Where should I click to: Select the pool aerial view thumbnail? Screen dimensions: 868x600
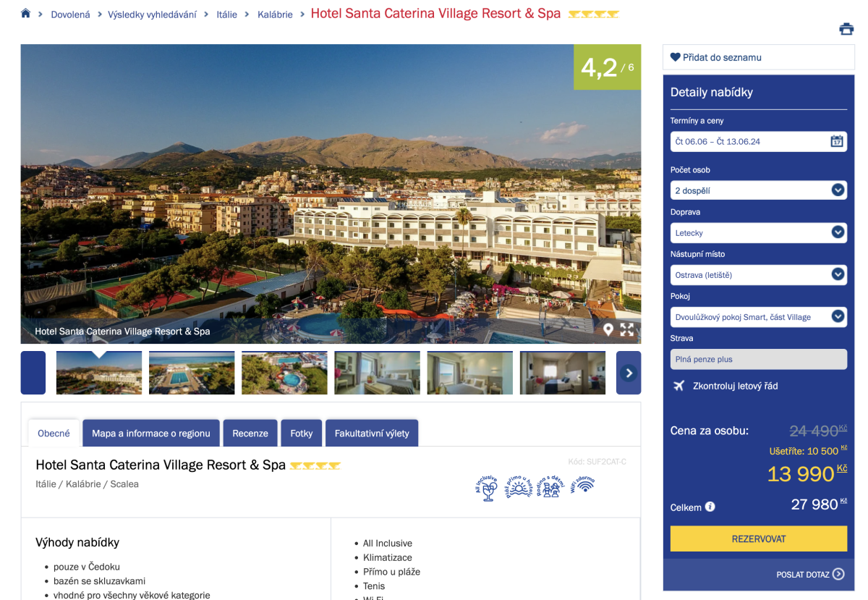coord(284,373)
